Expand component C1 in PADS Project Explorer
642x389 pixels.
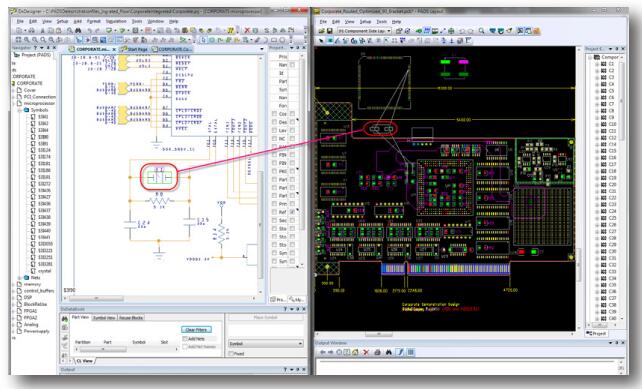597,64
